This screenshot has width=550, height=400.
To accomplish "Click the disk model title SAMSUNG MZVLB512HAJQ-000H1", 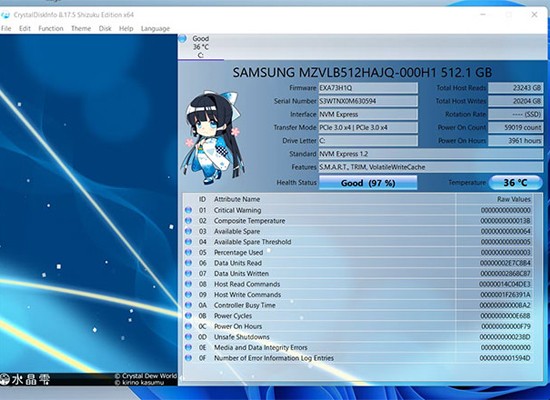I will click(362, 73).
